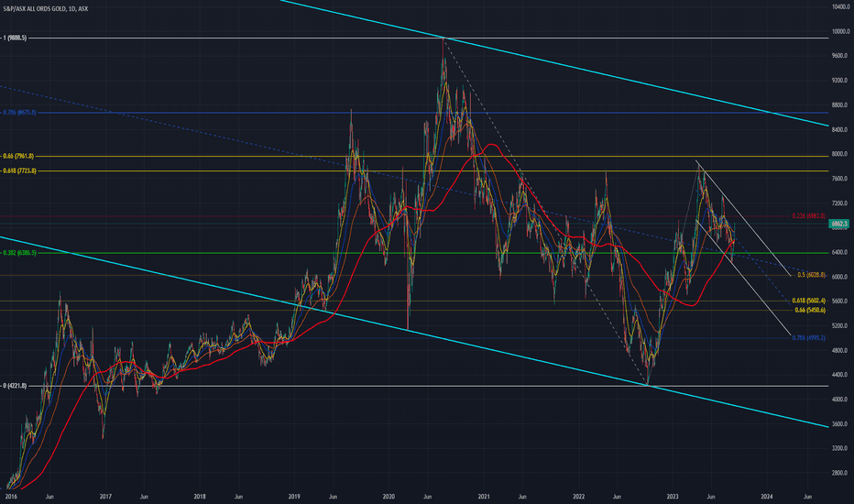854x504 pixels.
Task: Click the 2018 label on time axis
Action: 200,497
